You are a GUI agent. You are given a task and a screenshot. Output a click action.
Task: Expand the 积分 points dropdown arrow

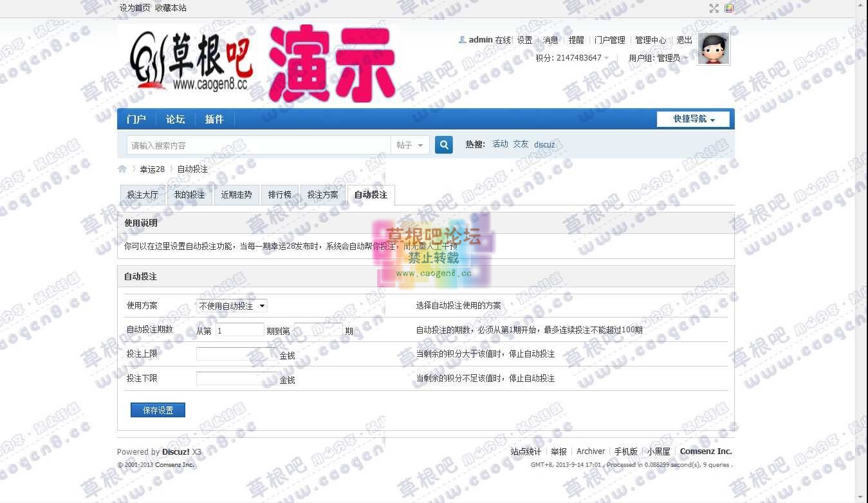[606, 57]
